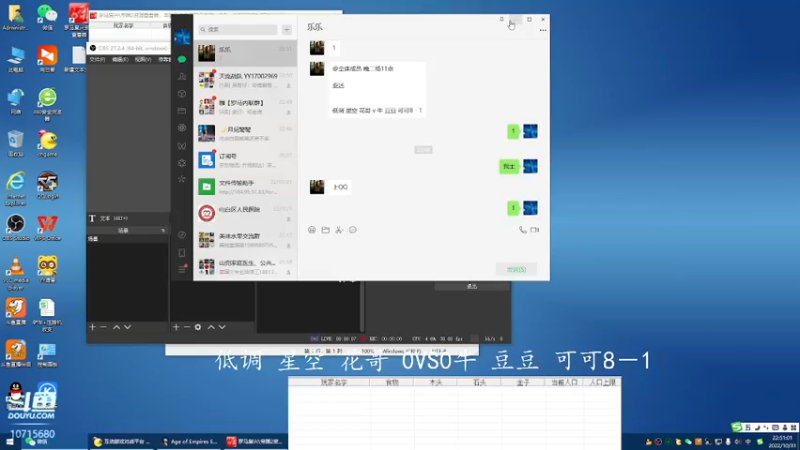Open the 天法战队 YY17002969 group chat

pos(245,80)
